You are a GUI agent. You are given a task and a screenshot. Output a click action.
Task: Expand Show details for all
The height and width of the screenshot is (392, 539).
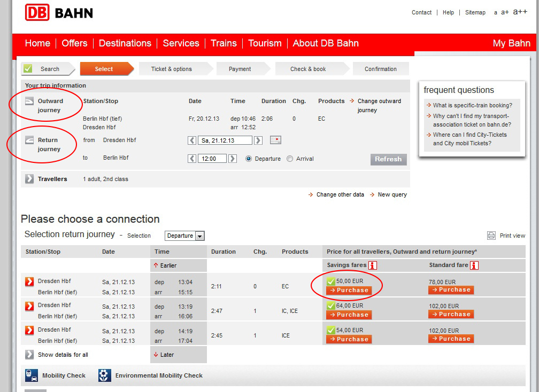(29, 355)
